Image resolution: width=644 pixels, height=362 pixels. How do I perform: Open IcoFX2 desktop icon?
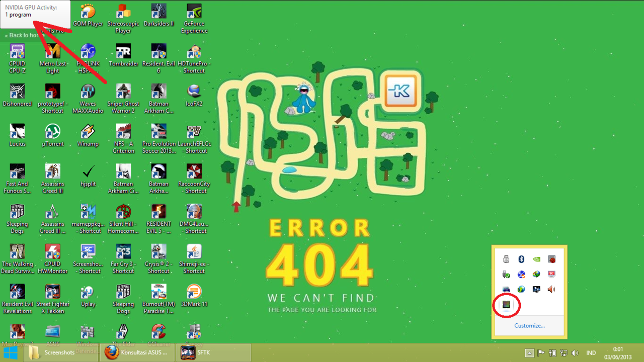[194, 95]
